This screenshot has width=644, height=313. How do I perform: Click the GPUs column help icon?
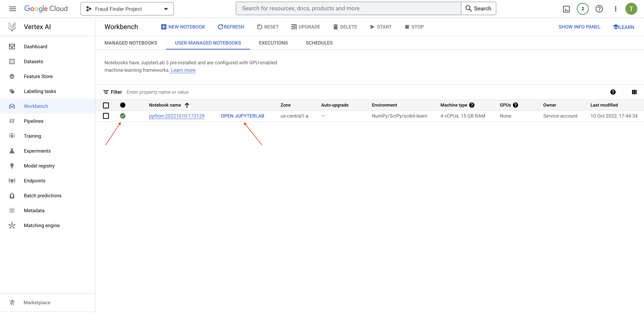coord(515,105)
